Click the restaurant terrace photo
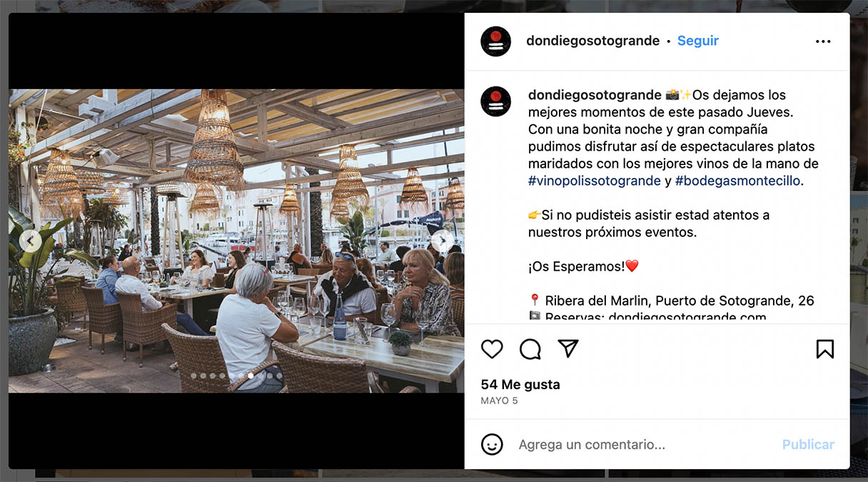 coord(236,241)
